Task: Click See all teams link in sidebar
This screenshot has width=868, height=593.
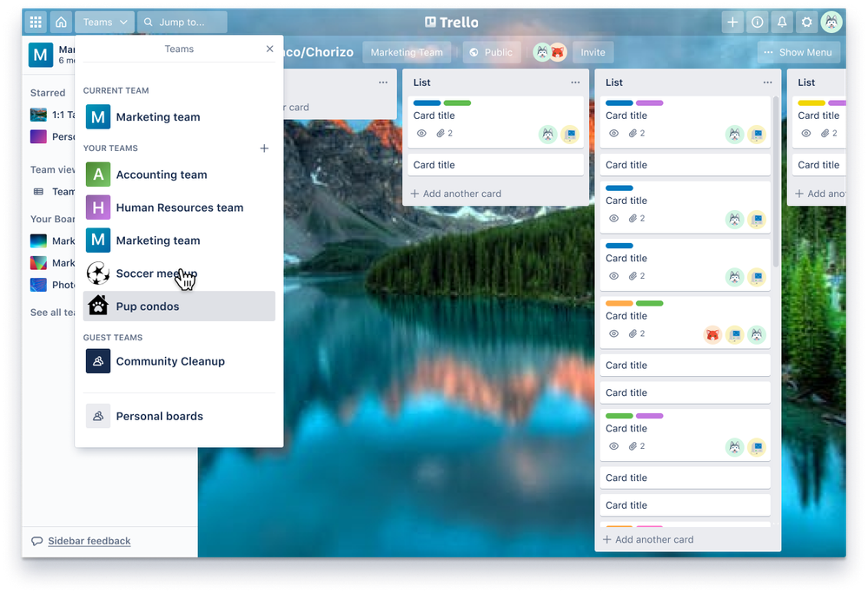Action: 52,313
